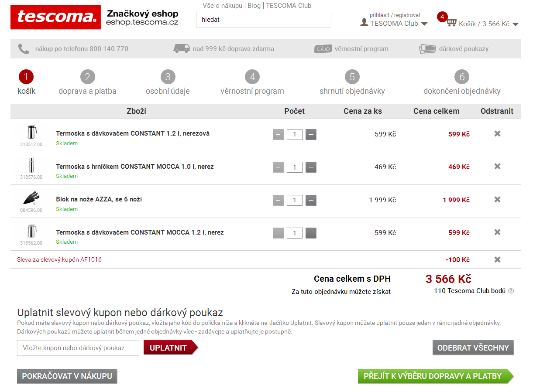Image resolution: width=540 pixels, height=392 pixels.
Task: Proceed to výběru dopravy a platby
Action: point(436,376)
